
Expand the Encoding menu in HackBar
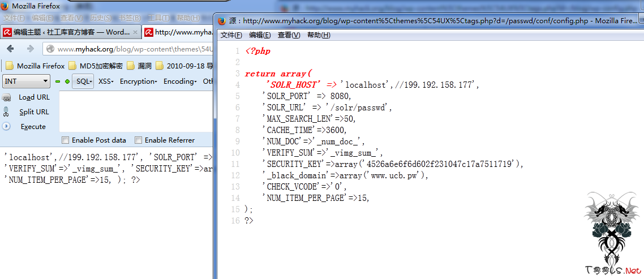click(x=181, y=81)
